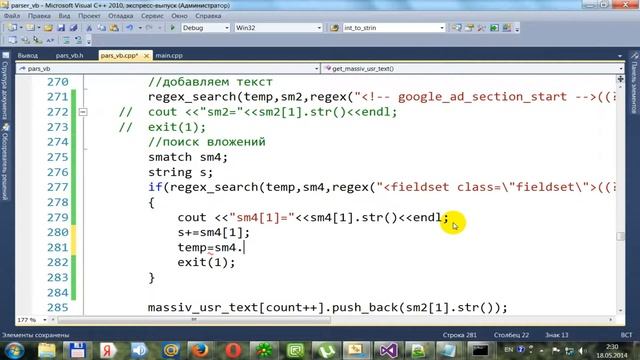Image resolution: width=640 pixels, height=360 pixels.
Task: Click the A-arrow icon in the text editor toolbar
Action: (x=50, y=40)
